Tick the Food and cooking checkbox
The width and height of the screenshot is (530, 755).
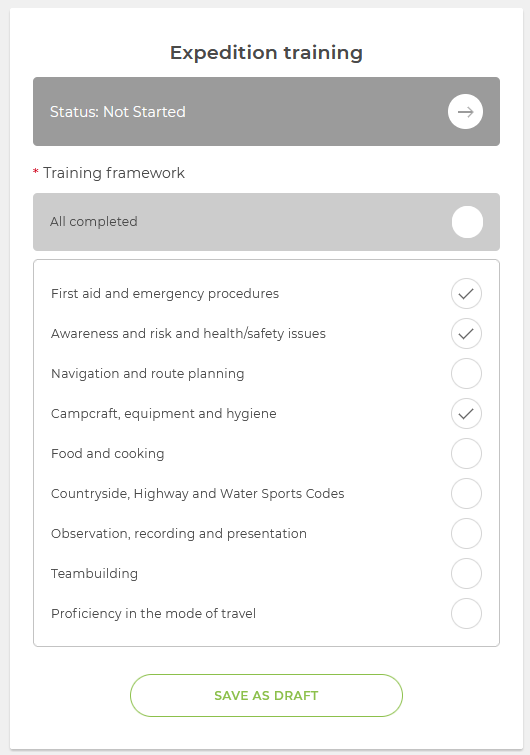click(466, 454)
